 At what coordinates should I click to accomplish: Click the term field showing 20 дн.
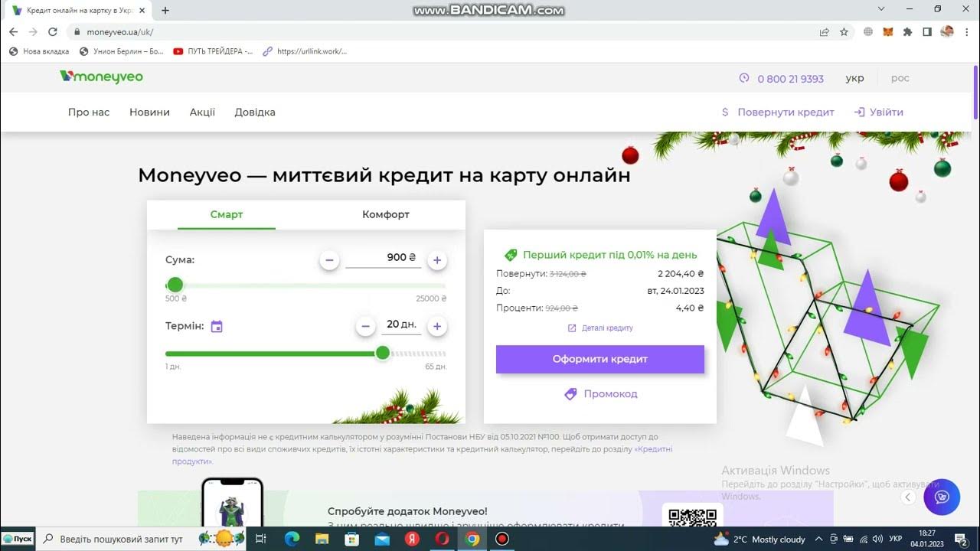click(x=401, y=324)
